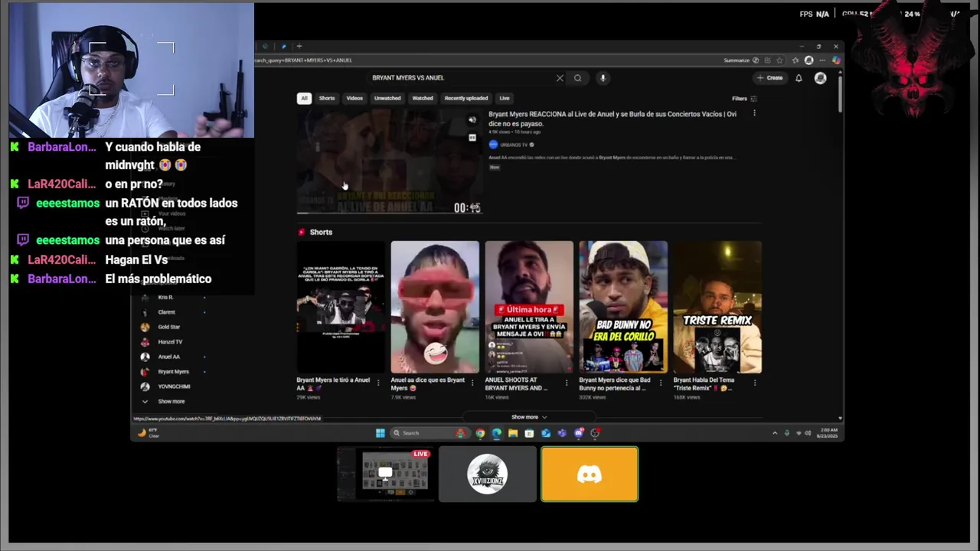Open File Explorer from the taskbar

[513, 432]
